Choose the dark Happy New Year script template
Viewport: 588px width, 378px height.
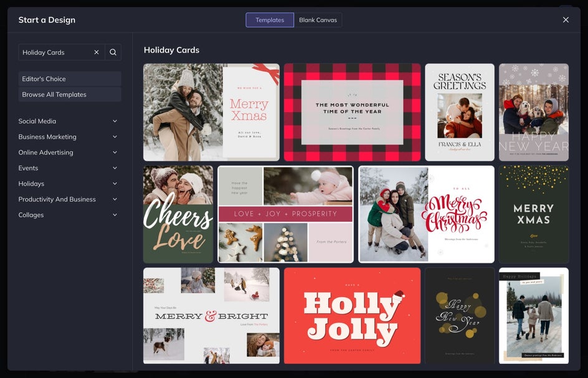pyautogui.click(x=460, y=315)
